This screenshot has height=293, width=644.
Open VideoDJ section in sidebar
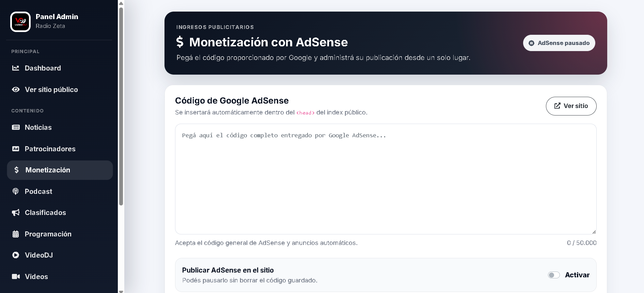pos(60,255)
